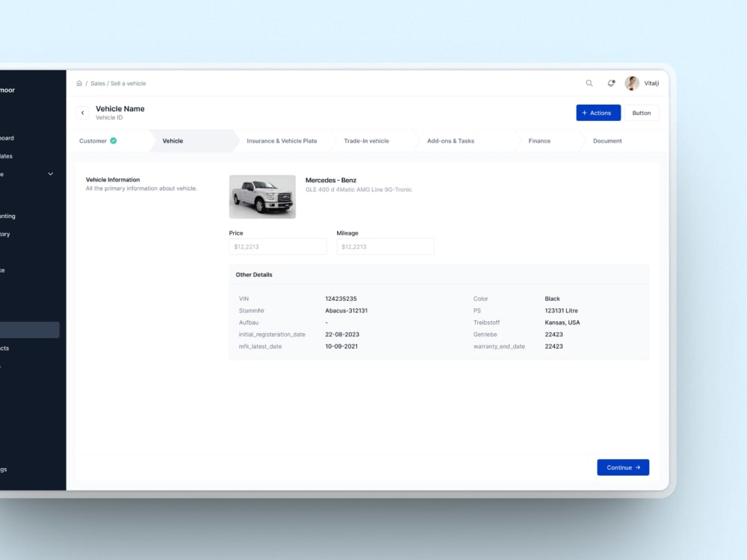Click GLE 400 d 4Matic model text
The image size is (747, 560).
click(x=359, y=190)
